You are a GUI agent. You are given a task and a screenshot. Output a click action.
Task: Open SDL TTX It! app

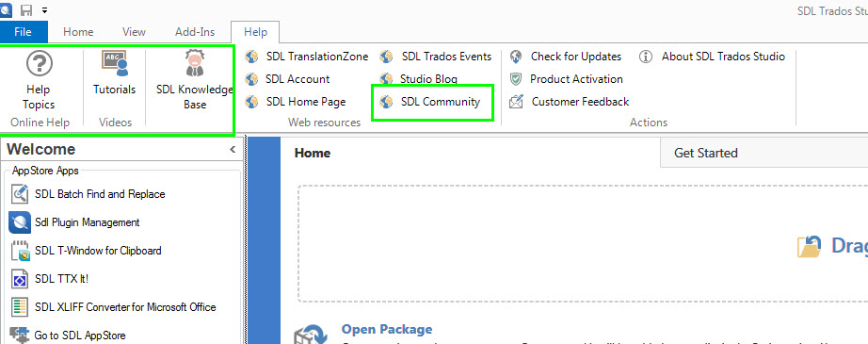click(x=50, y=279)
